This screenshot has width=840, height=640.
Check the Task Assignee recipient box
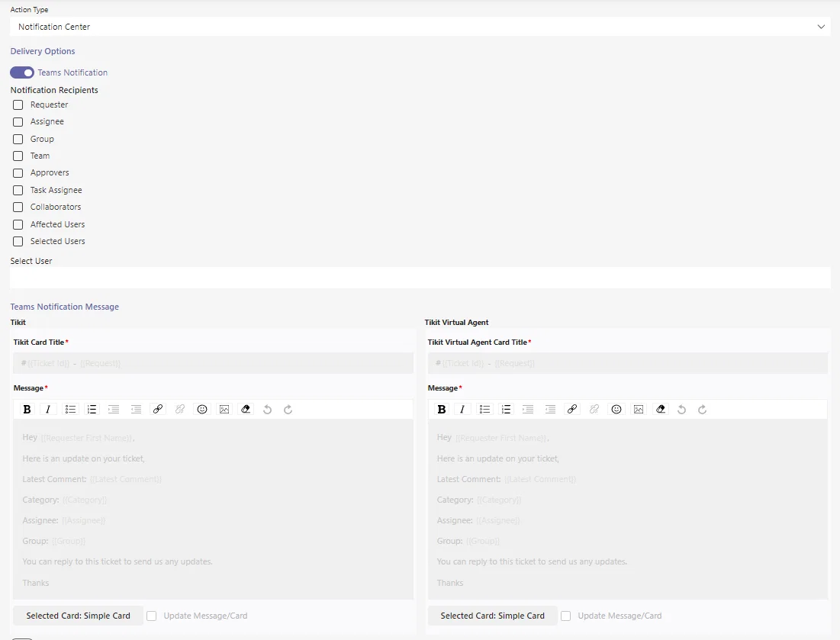tap(18, 190)
